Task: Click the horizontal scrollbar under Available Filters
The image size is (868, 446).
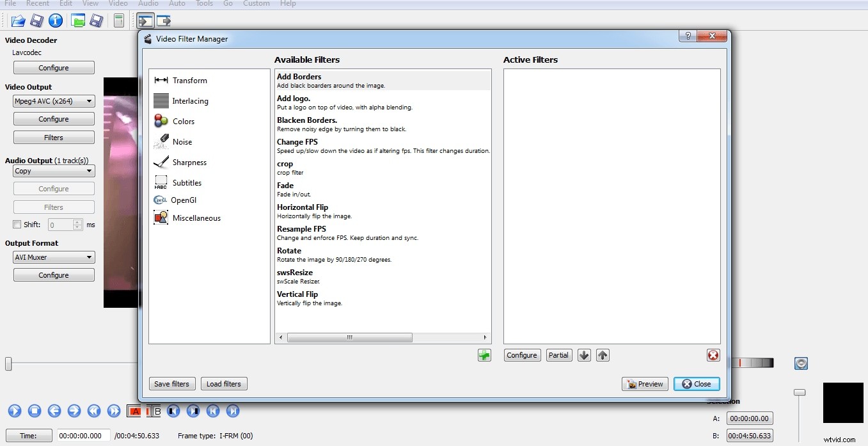Action: tap(351, 337)
